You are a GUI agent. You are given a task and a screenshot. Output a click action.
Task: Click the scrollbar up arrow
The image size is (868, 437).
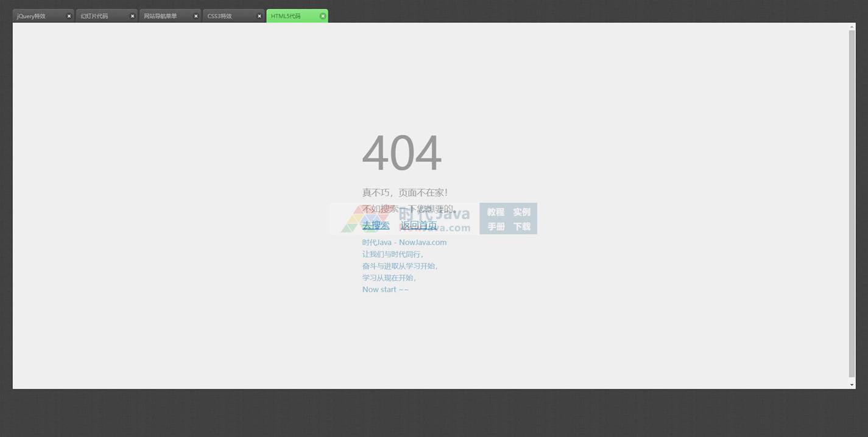pos(852,27)
